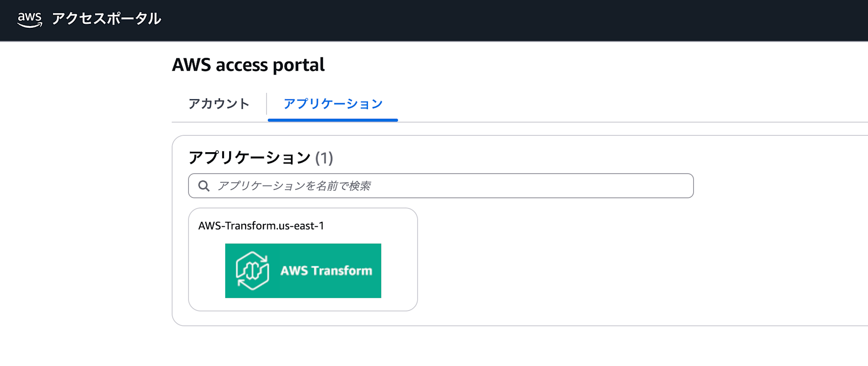Click the アプリケーションを名前で検索 placeholder text
This screenshot has height=366, width=868.
point(294,186)
